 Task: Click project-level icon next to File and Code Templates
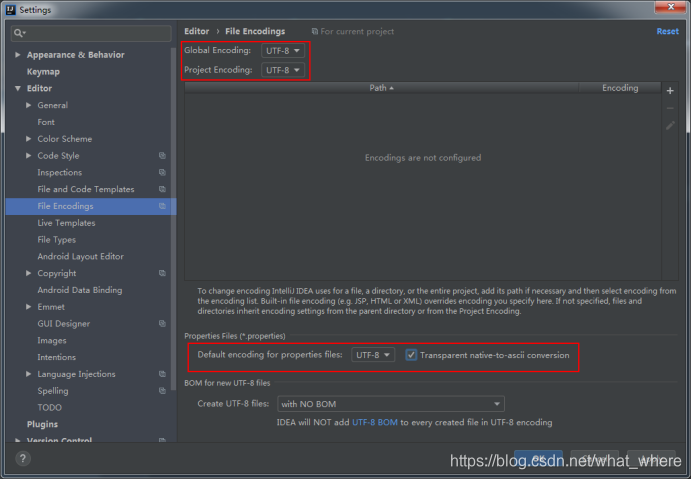(162, 189)
